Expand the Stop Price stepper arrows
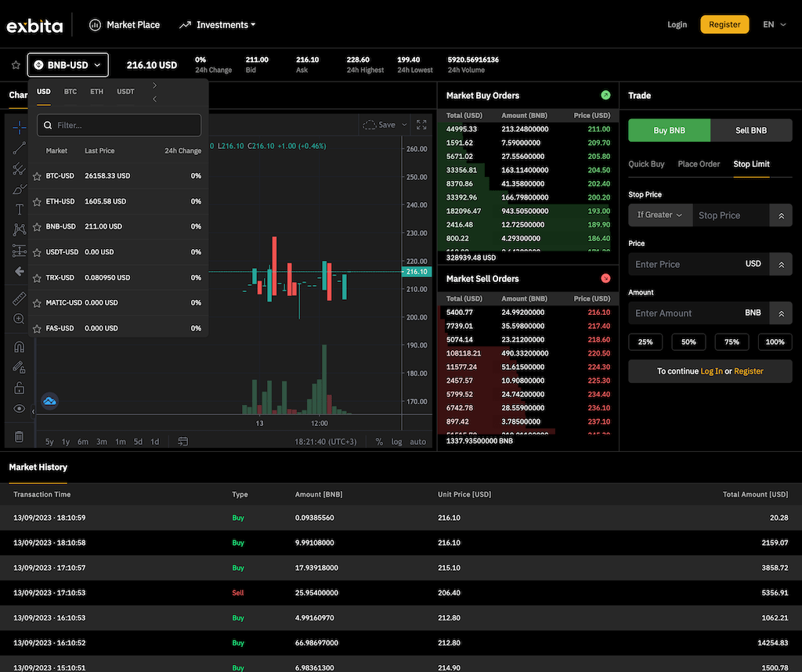 pyautogui.click(x=781, y=215)
